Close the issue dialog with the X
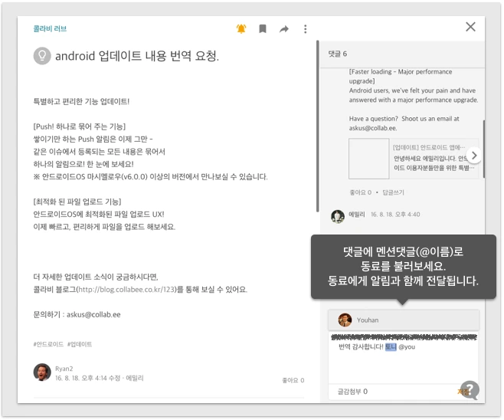The width and height of the screenshot is (504, 420). (x=470, y=27)
